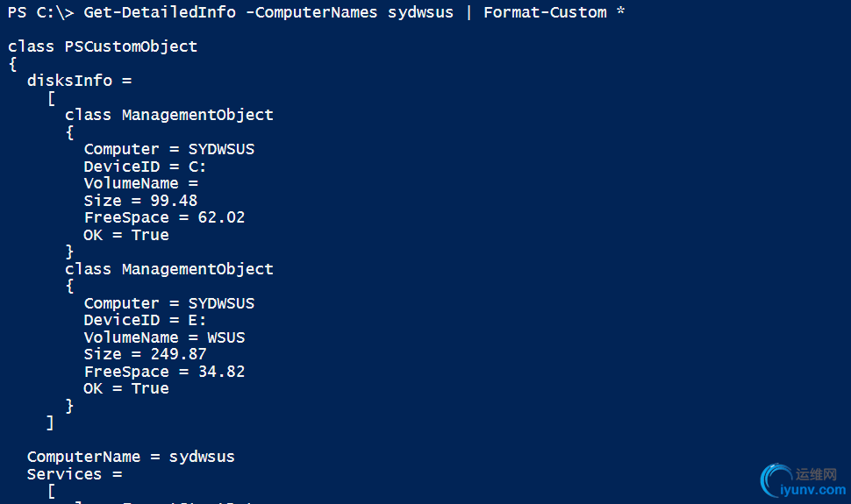Click the DeviceID = C: line
Image resolution: width=851 pixels, height=504 pixels.
tap(145, 167)
